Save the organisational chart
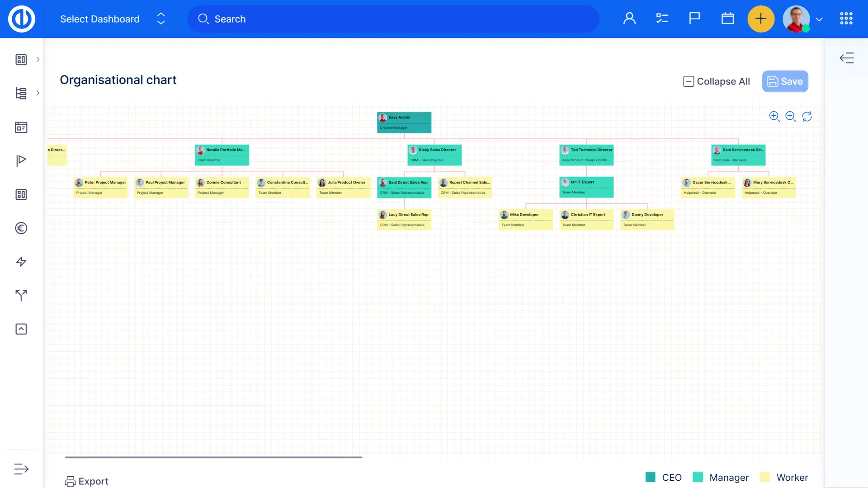This screenshot has width=868, height=488. tap(785, 81)
